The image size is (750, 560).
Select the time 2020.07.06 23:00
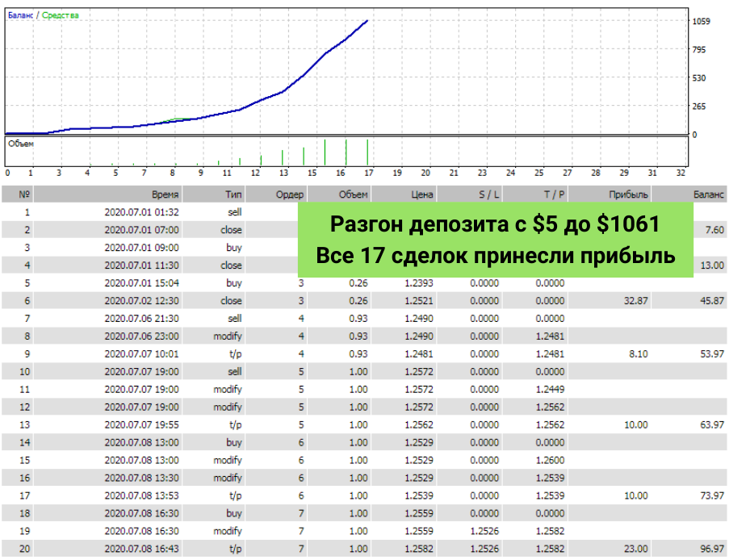[141, 336]
